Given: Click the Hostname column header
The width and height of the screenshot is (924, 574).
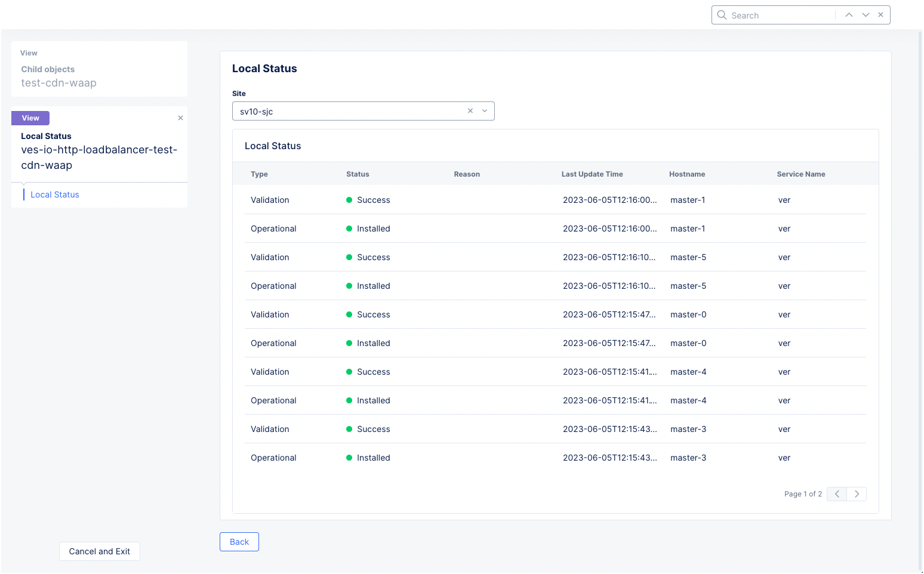Looking at the screenshot, I should 686,174.
